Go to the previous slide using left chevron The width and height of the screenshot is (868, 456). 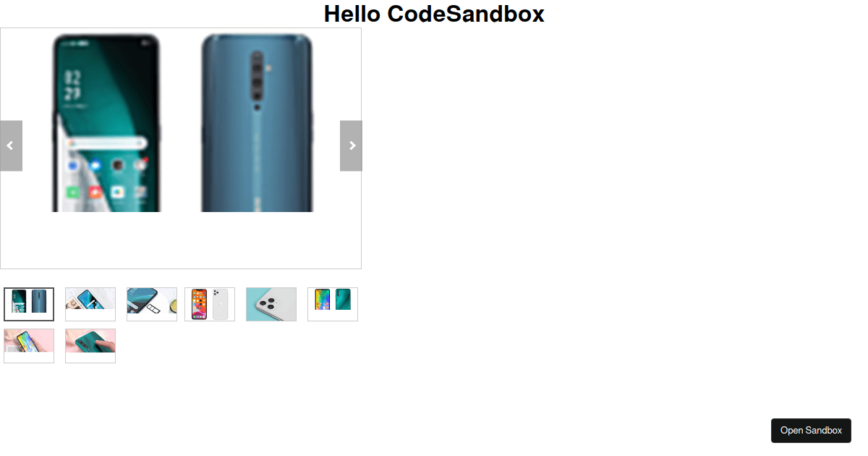(x=11, y=145)
